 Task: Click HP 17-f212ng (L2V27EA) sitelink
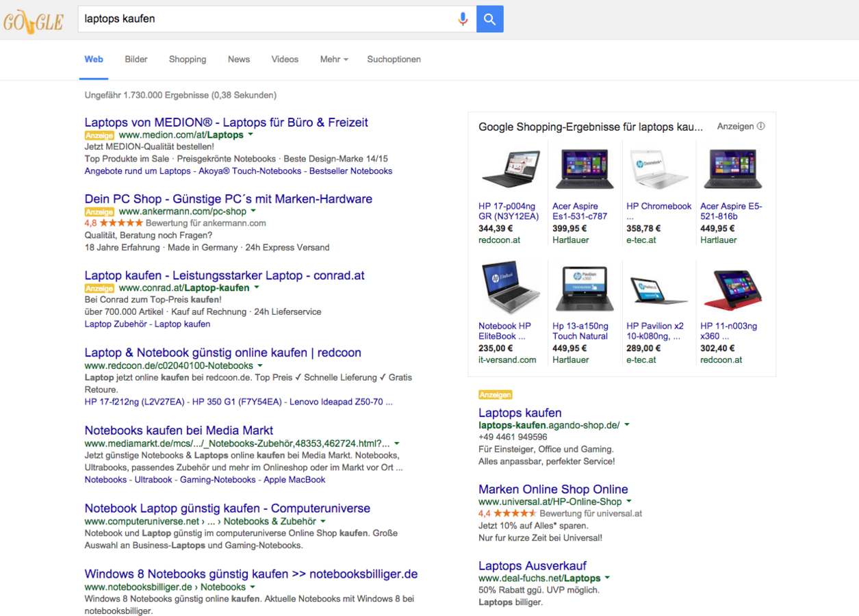click(134, 402)
